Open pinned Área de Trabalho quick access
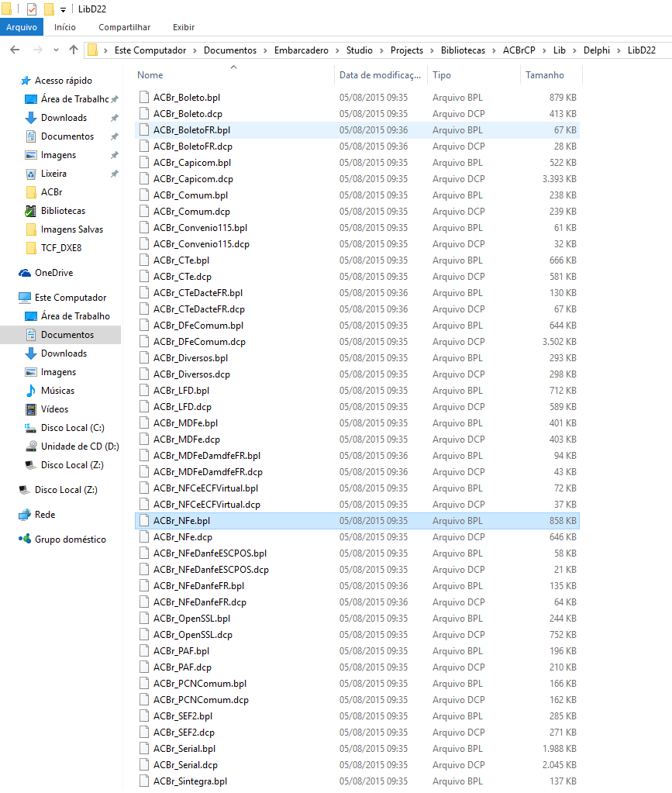The width and height of the screenshot is (672, 793). pos(75,99)
